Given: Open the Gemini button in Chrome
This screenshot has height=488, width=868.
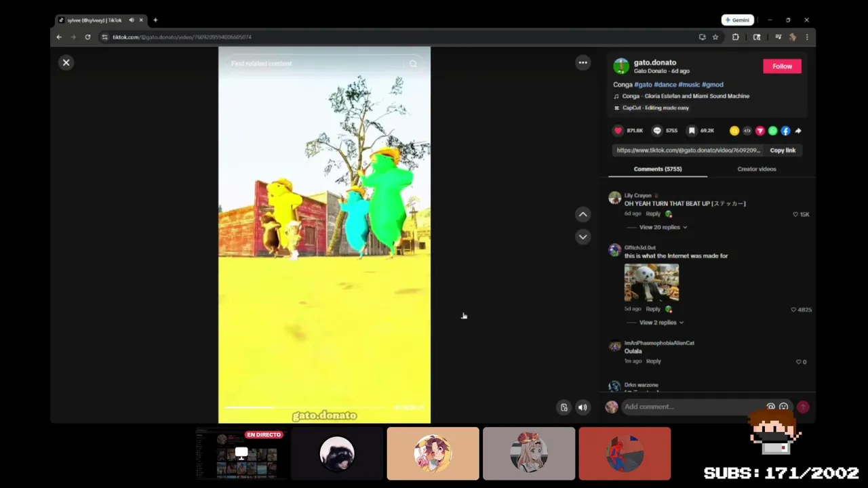Looking at the screenshot, I should (x=737, y=20).
